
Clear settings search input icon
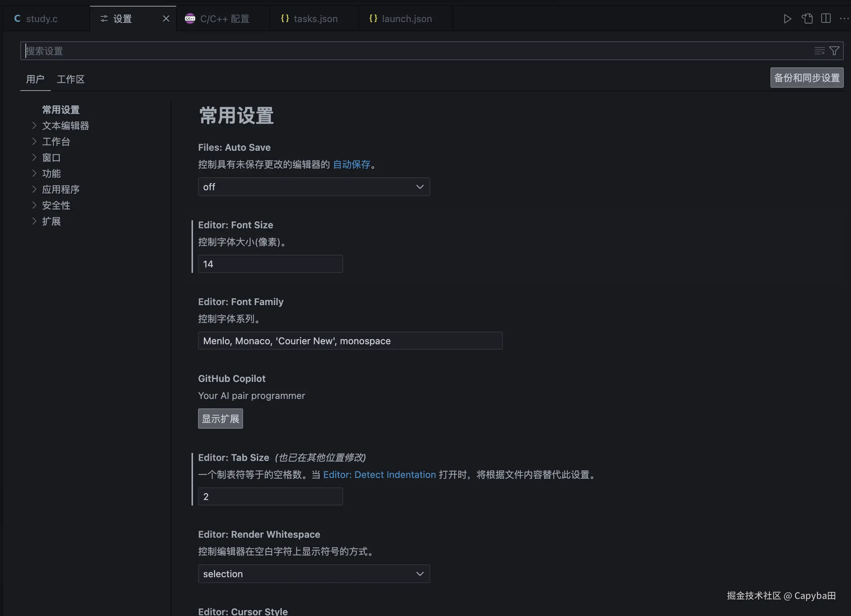tap(819, 51)
